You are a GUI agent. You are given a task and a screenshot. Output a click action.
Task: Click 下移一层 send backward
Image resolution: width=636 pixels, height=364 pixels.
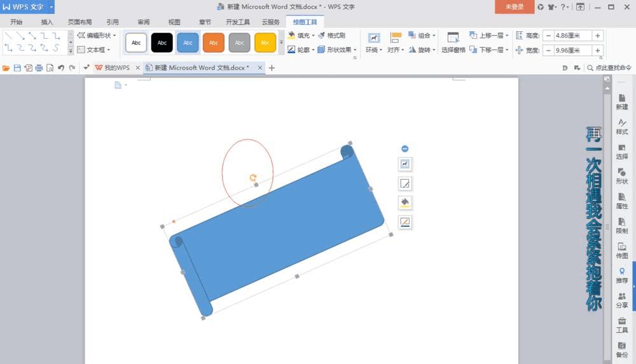[488, 50]
